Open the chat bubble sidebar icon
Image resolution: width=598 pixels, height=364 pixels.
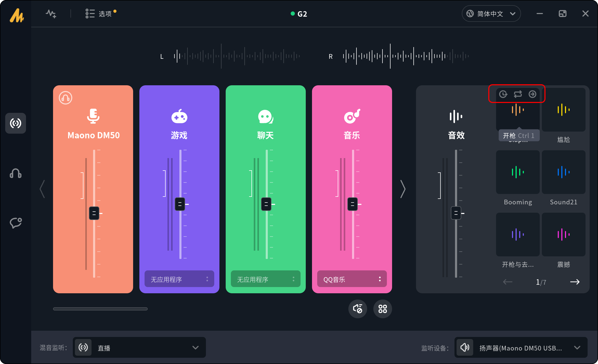16,223
